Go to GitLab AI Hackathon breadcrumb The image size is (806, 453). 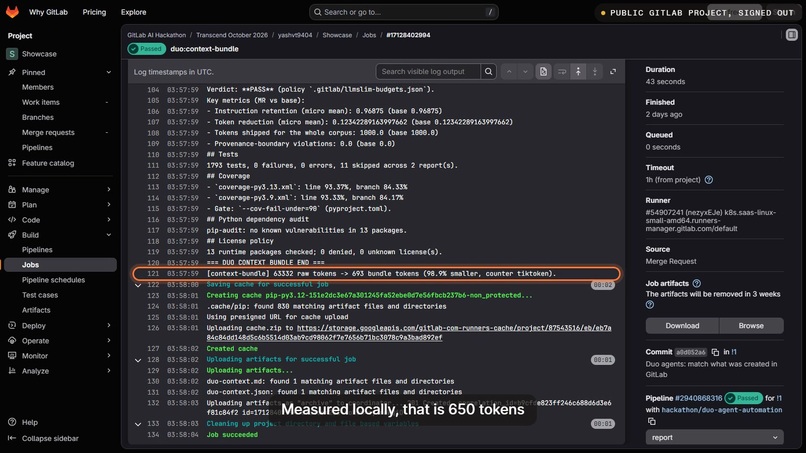click(x=156, y=35)
